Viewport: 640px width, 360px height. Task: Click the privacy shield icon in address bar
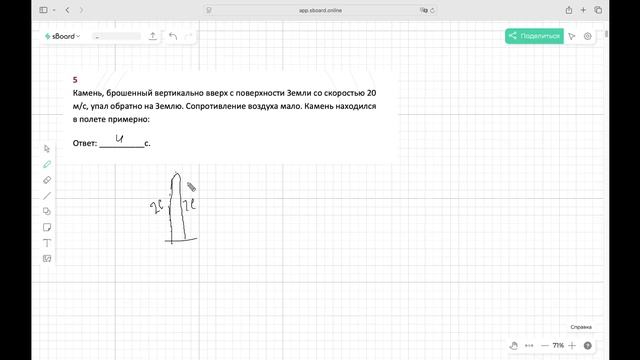pos(209,10)
